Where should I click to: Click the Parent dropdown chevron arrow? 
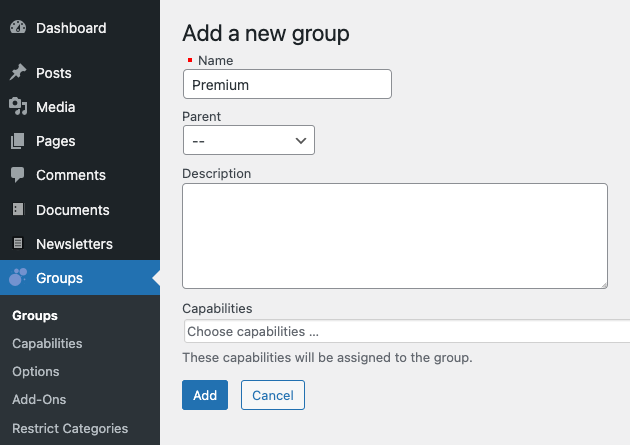click(301, 141)
